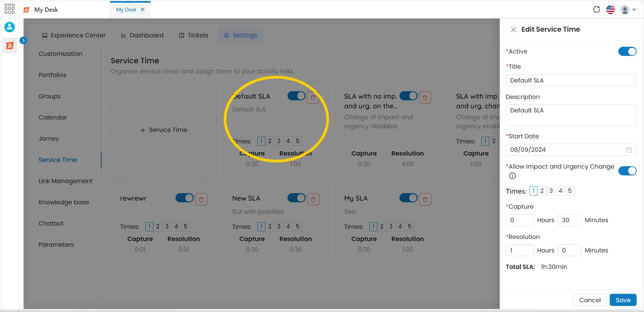The height and width of the screenshot is (312, 644).
Task: Toggle the New SLA card switch
Action: pos(297,198)
